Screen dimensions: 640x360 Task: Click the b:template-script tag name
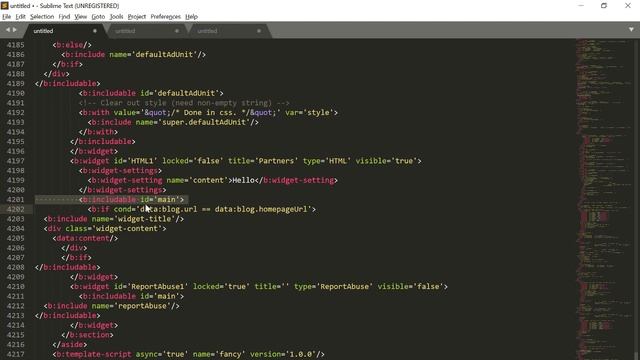[94, 354]
